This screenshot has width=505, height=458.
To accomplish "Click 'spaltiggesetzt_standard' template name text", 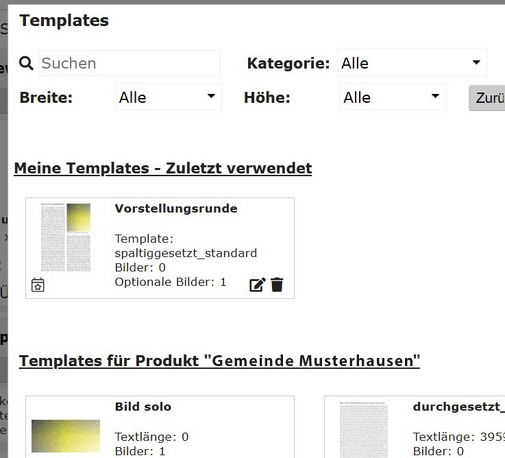I will pos(186,253).
